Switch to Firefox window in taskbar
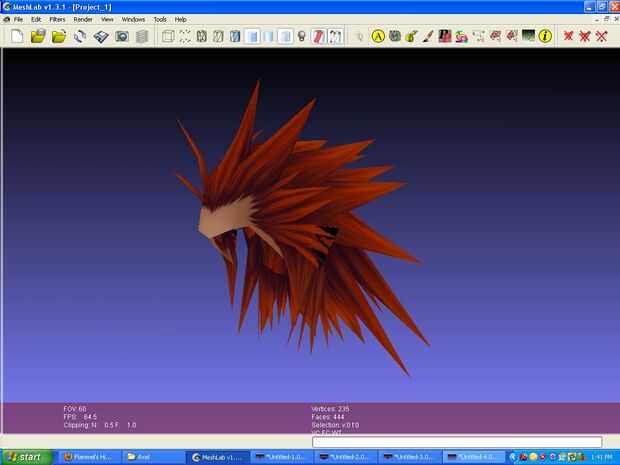Image resolution: width=620 pixels, height=465 pixels. [89, 457]
